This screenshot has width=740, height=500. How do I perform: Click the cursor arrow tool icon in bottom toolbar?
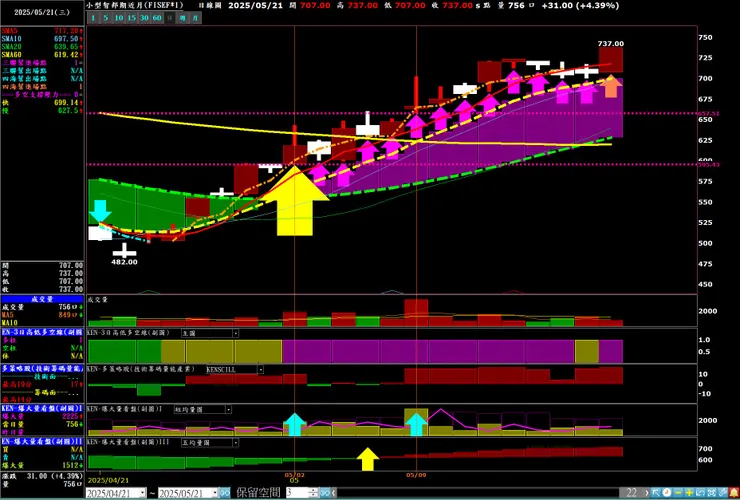coord(656,493)
